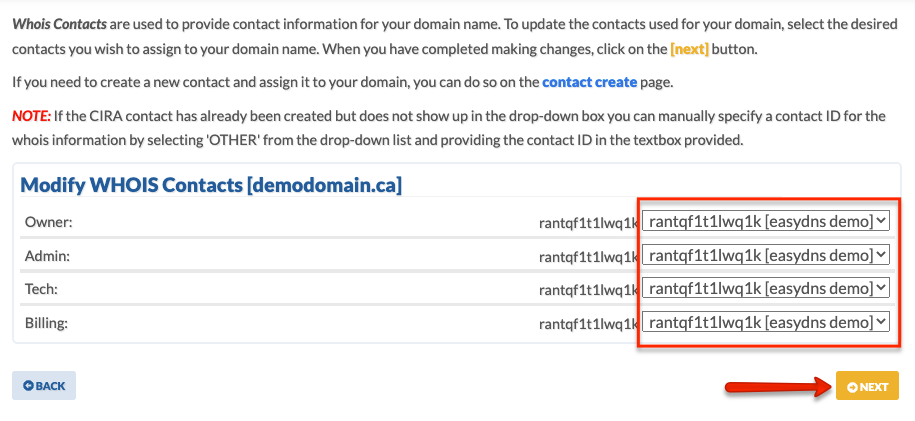915x421 pixels.
Task: Click the right arrow icon in NEXT
Action: pos(853,387)
